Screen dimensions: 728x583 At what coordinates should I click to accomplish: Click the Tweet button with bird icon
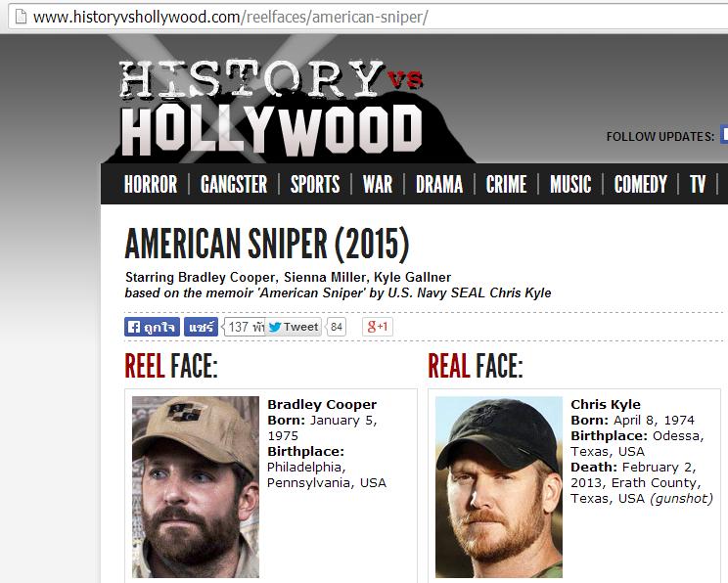click(293, 327)
